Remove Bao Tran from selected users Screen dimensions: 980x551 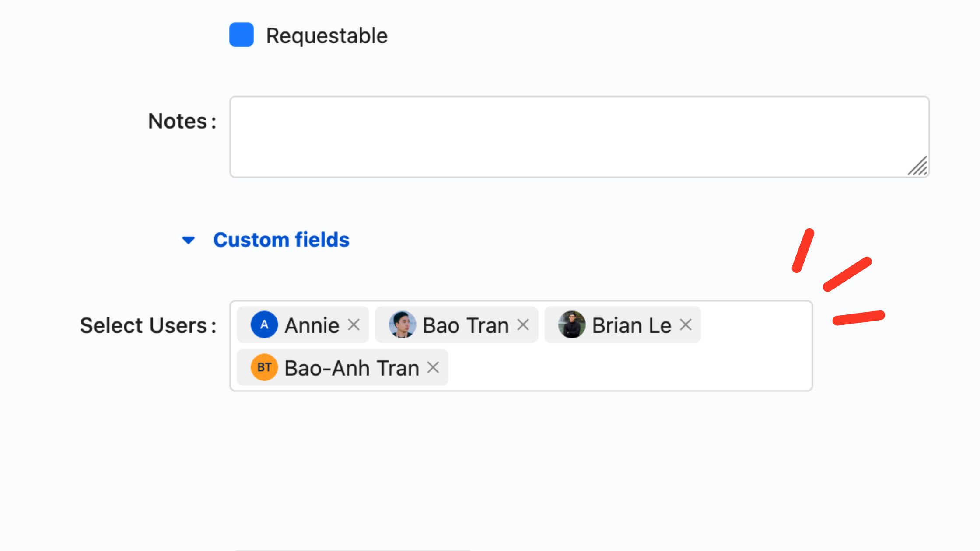coord(524,325)
